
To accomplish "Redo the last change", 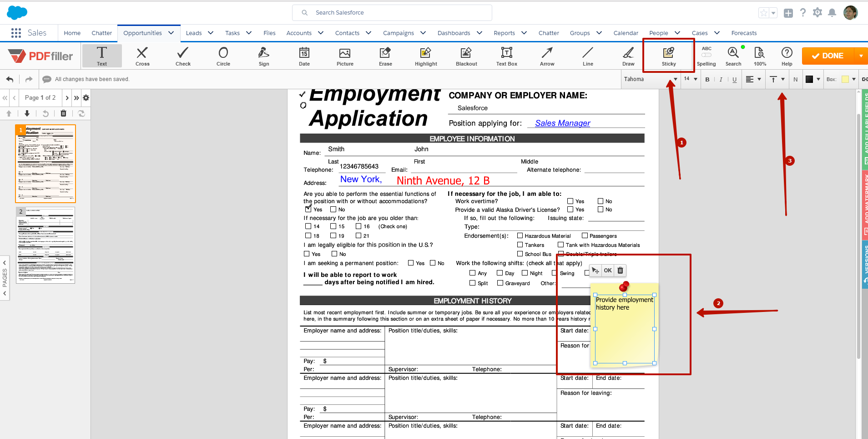I will [x=29, y=79].
